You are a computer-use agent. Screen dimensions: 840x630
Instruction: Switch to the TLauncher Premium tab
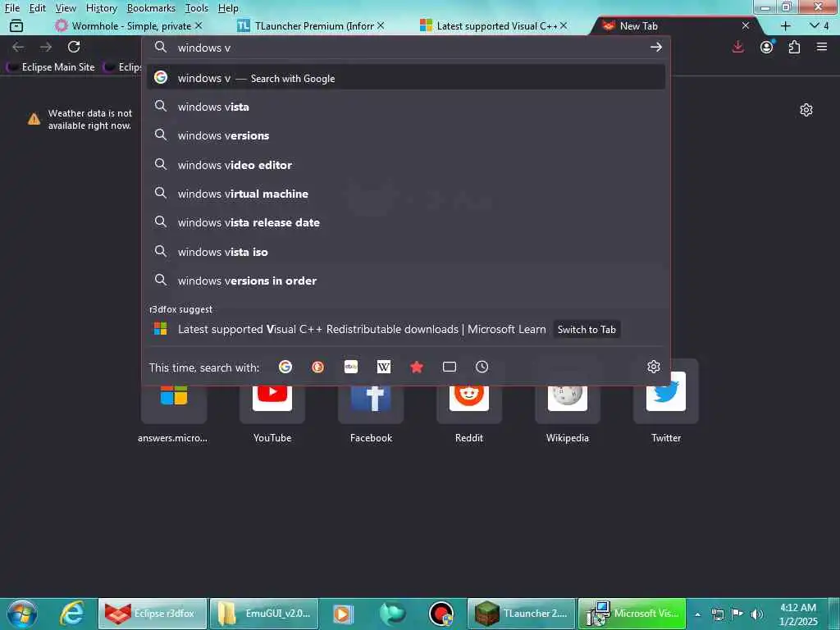pos(311,25)
